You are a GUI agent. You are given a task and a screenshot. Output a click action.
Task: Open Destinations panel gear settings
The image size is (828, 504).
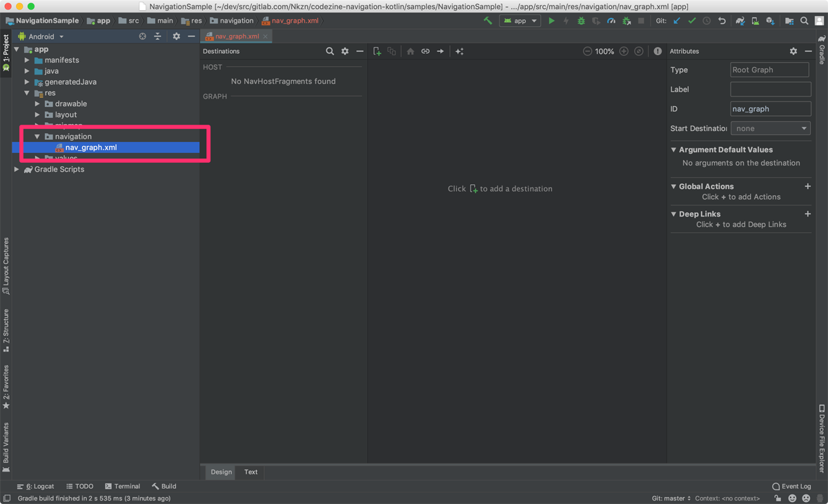coord(345,51)
